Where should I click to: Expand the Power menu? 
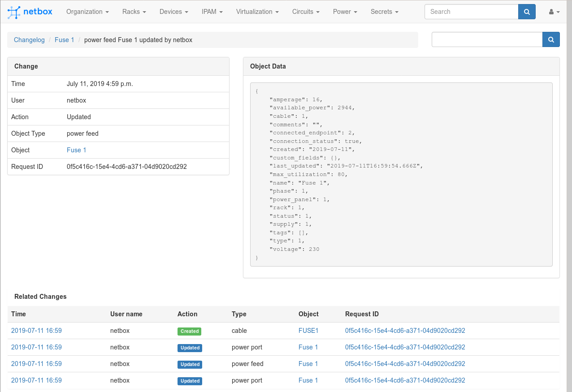[x=345, y=12]
